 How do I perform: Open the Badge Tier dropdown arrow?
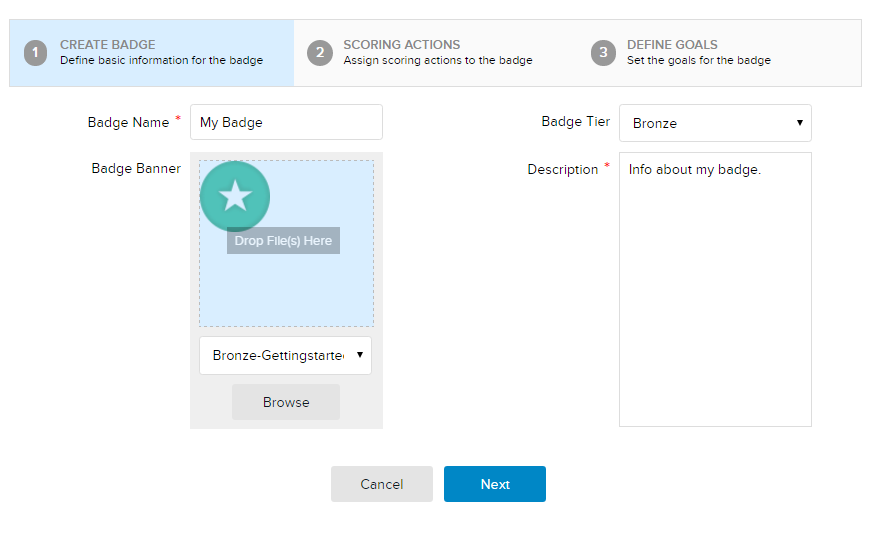pos(800,123)
